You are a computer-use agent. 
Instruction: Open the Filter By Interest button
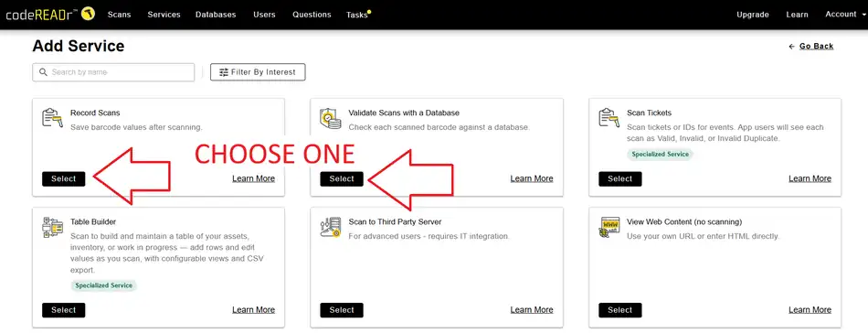click(x=258, y=72)
